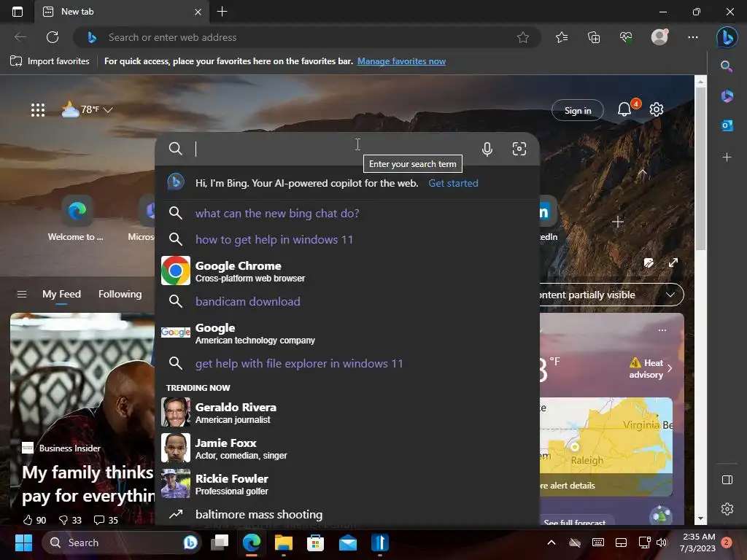Open the Windows Start menu
Viewport: 747px width, 560px height.
point(23,542)
